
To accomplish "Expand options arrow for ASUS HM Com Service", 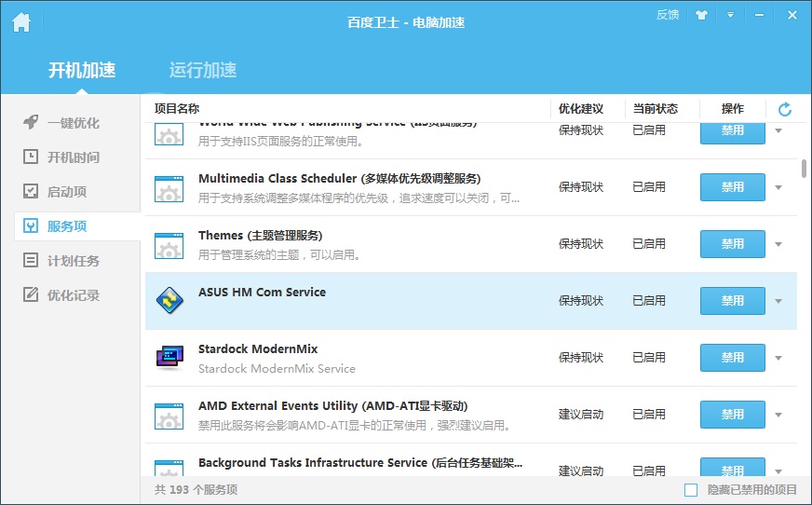I will point(778,302).
